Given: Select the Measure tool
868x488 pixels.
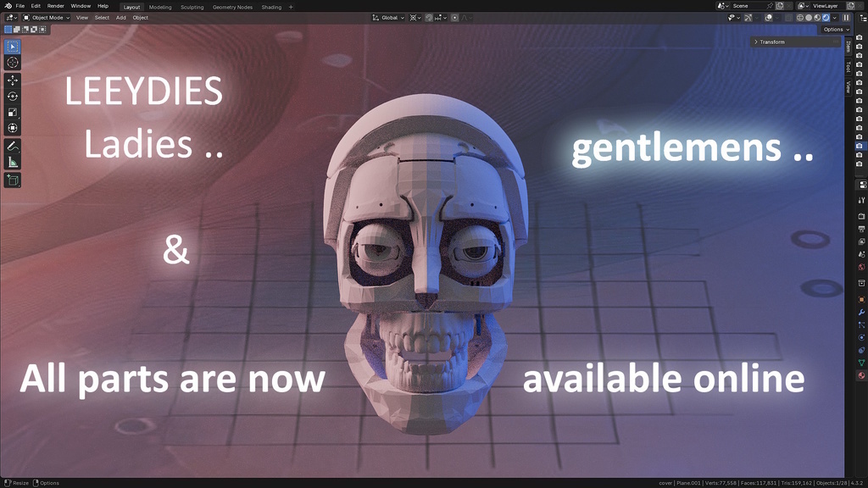Looking at the screenshot, I should (12, 162).
